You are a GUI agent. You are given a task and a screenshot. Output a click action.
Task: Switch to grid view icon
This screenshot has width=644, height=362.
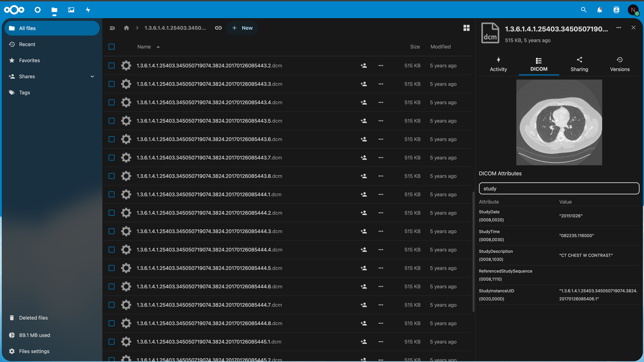pos(466,28)
